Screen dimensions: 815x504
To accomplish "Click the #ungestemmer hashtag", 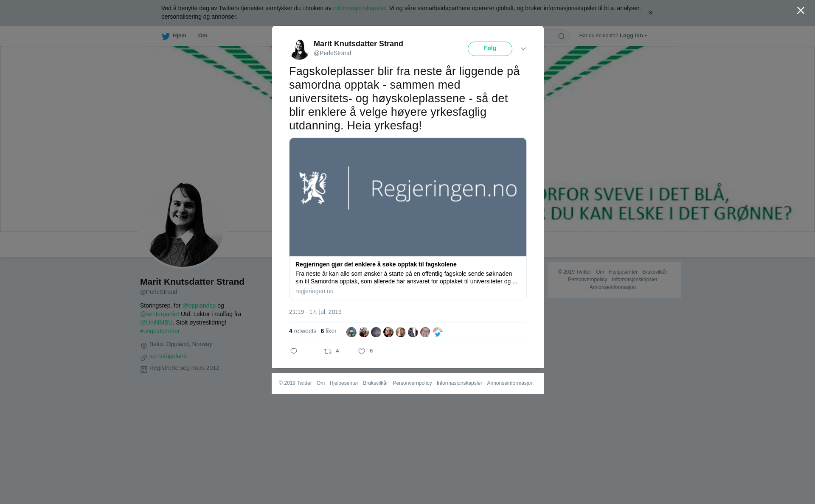I will pyautogui.click(x=160, y=331).
